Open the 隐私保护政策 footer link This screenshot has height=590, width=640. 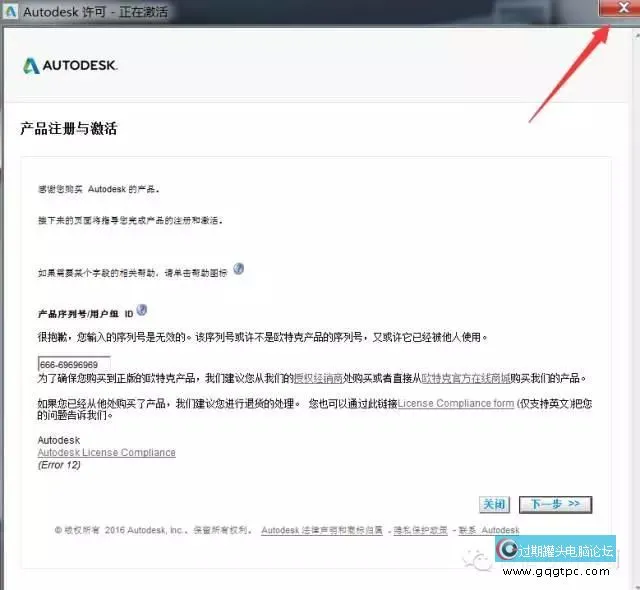point(420,530)
